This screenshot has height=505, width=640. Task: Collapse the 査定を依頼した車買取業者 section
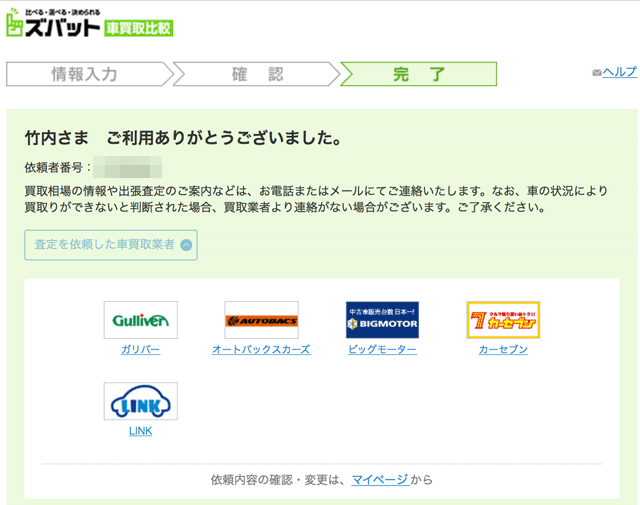(111, 245)
